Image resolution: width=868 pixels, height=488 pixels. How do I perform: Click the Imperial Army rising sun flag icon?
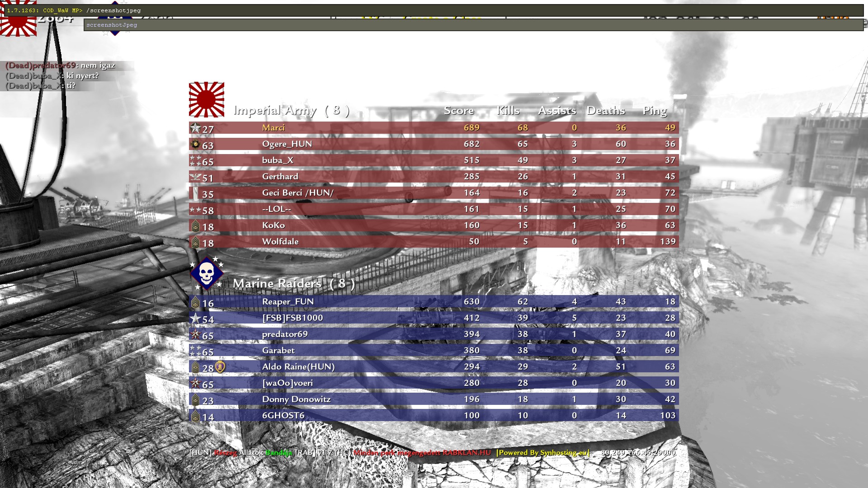click(x=206, y=100)
